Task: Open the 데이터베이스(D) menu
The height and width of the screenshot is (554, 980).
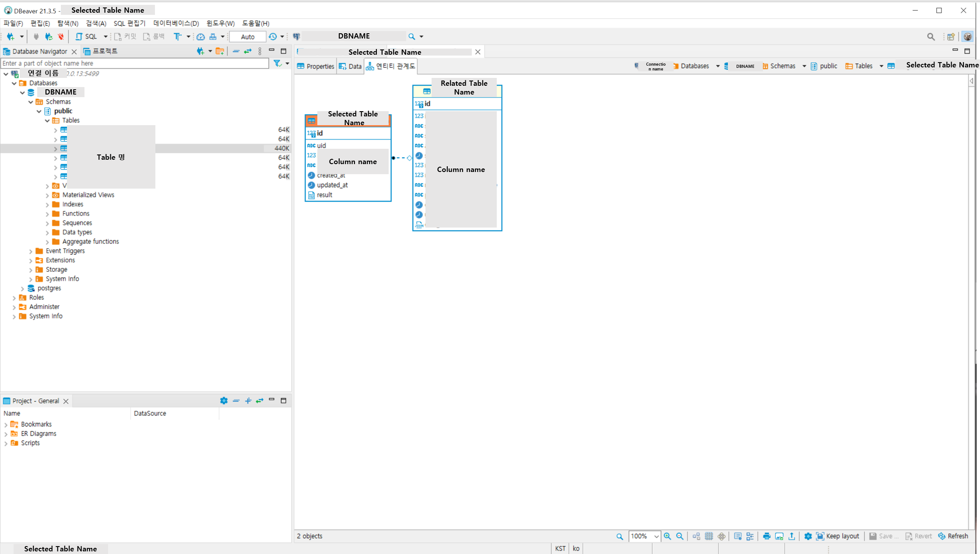Action: [x=176, y=23]
